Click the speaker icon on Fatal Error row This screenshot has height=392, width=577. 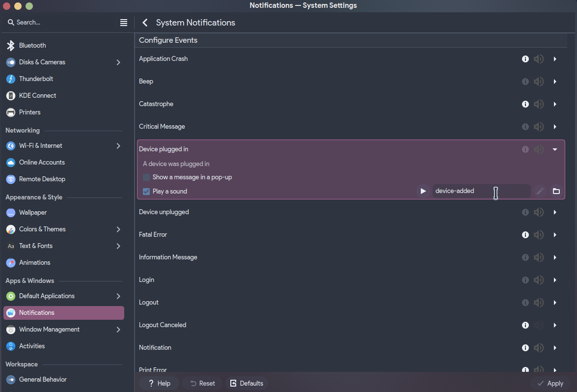(539, 235)
